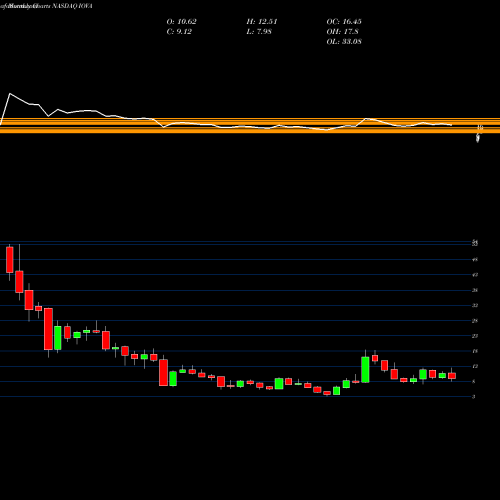This screenshot has height=500, width=500.
Task: Click the last red candlestick on the right
Action: [x=452, y=376]
